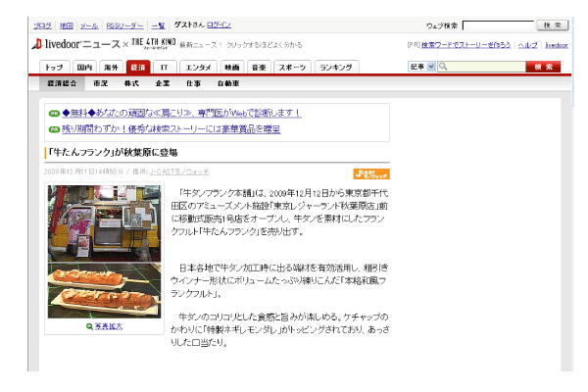Focus the article search input field
The image size is (588, 392).
(x=482, y=67)
